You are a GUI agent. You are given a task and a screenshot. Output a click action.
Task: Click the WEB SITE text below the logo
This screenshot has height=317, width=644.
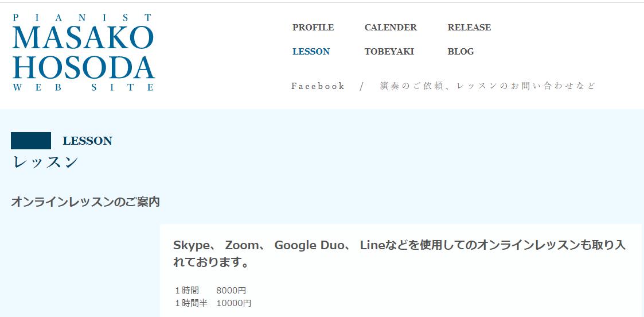(83, 87)
